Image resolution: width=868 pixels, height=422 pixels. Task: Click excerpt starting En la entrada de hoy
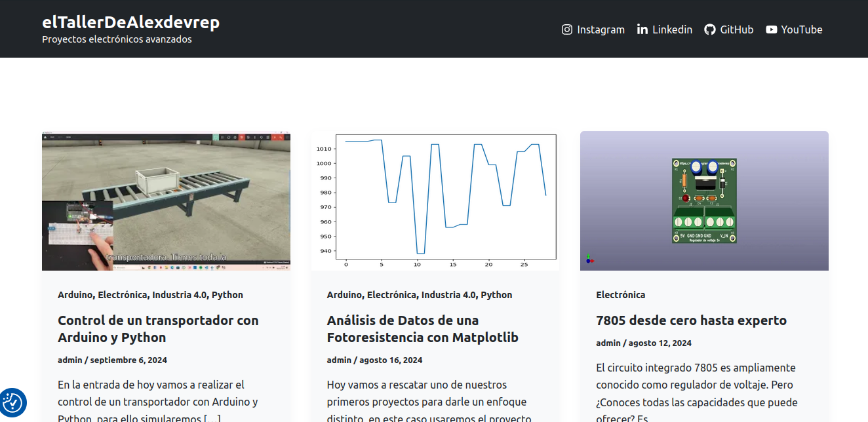[157, 402]
